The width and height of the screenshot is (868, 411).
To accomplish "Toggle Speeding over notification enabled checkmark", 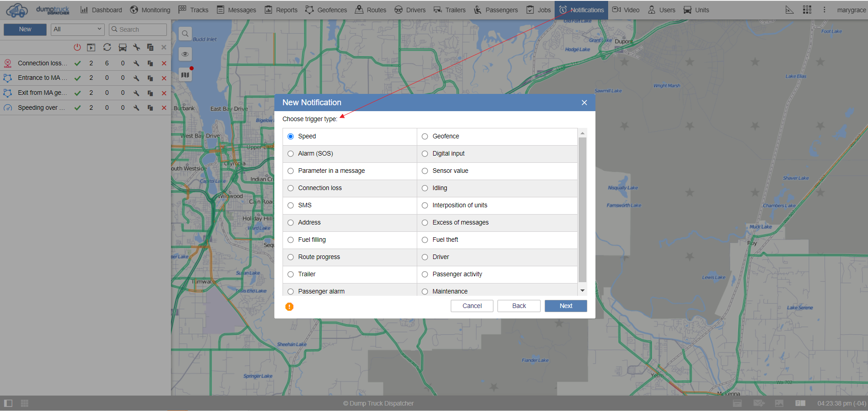I will (x=78, y=108).
